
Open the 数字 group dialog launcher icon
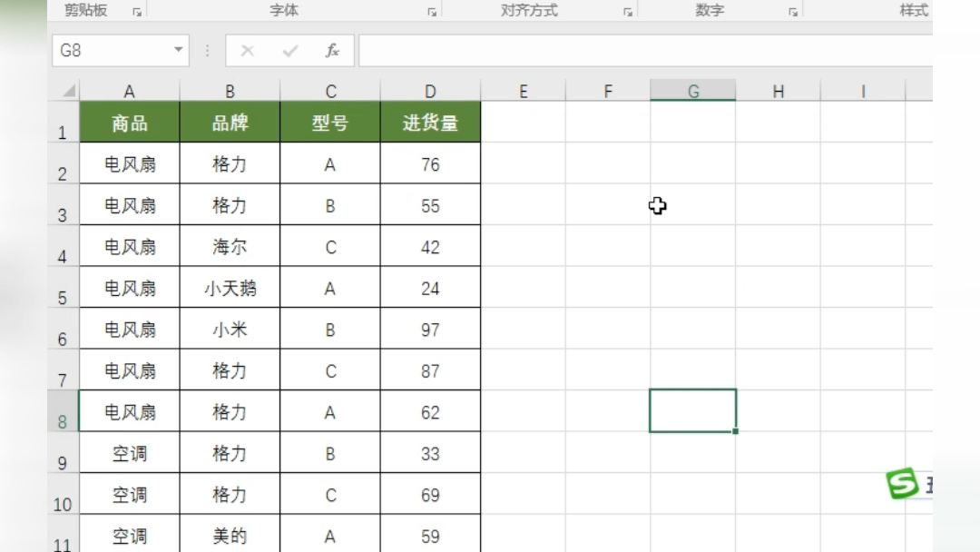click(x=793, y=10)
